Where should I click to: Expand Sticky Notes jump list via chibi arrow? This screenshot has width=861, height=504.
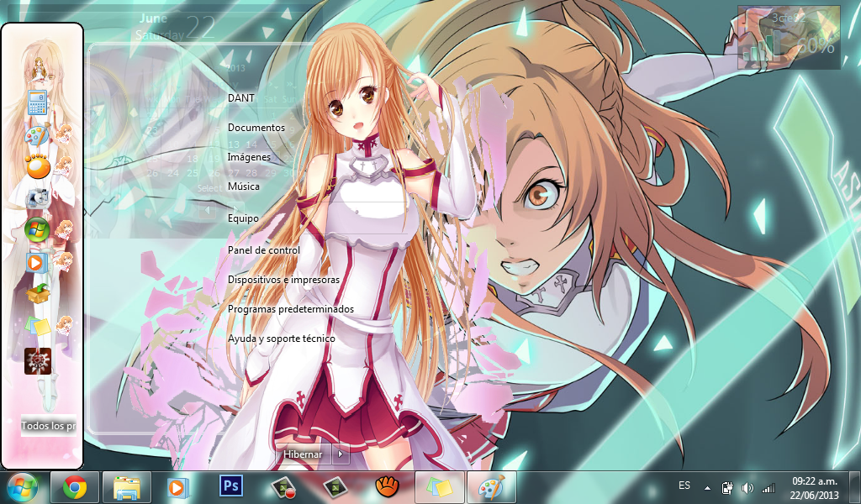[65, 324]
